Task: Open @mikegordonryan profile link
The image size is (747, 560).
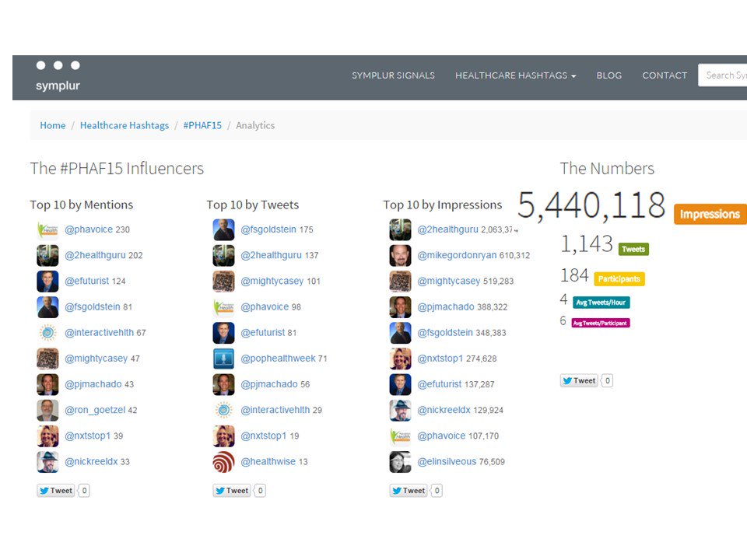Action: coord(457,255)
